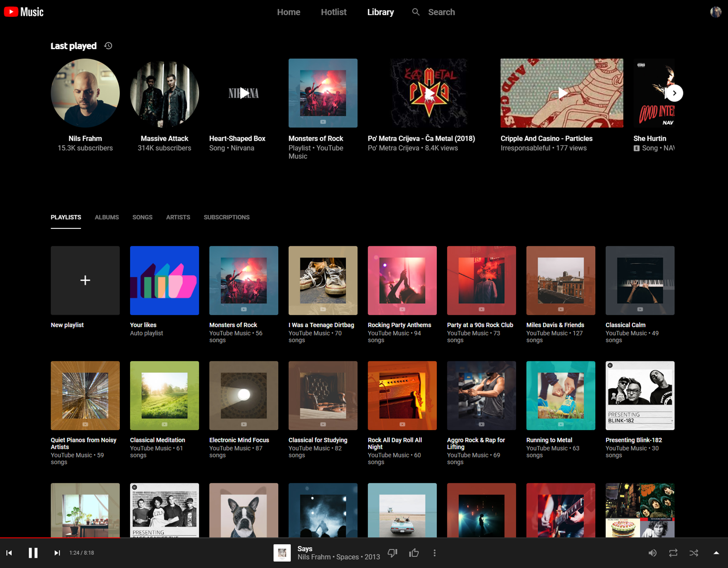728x568 pixels.
Task: Open Rocking Party Anthems playlist cover
Action: pos(402,280)
